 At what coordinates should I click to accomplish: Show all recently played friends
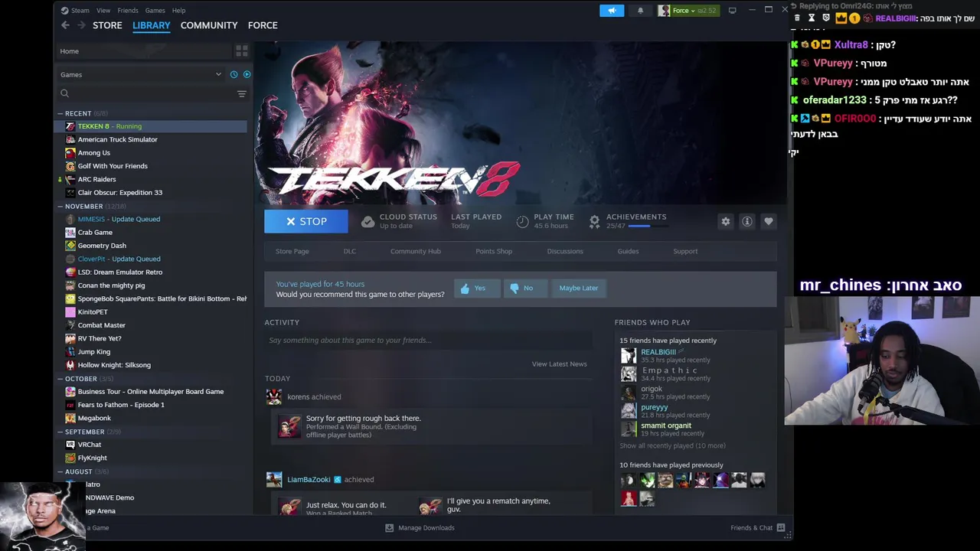click(x=672, y=445)
